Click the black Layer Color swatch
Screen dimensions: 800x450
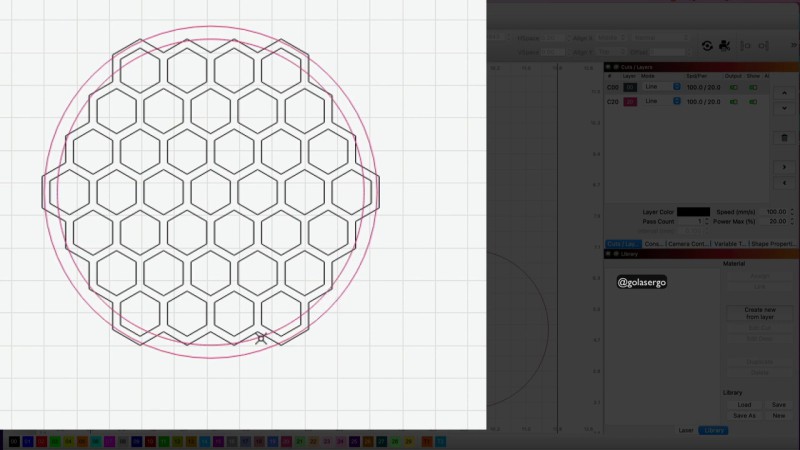pyautogui.click(x=693, y=212)
